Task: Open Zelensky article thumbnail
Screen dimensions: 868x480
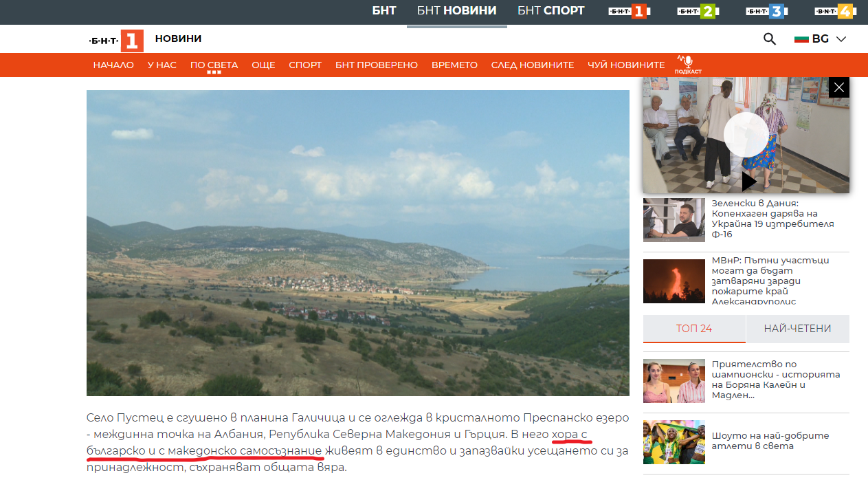Action: (x=674, y=220)
